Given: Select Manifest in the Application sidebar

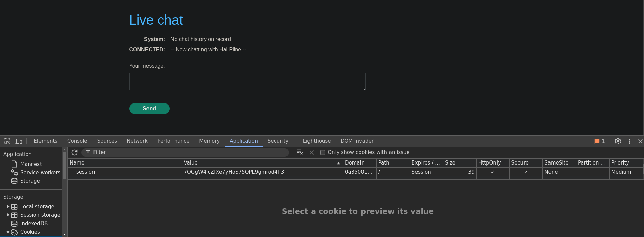Looking at the screenshot, I should pyautogui.click(x=31, y=164).
